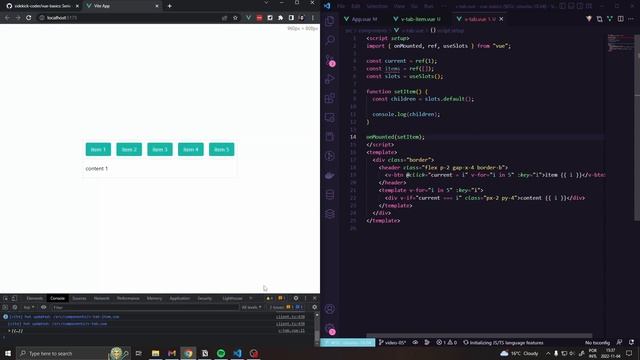Click the Item 1 button on the page
640x360 pixels.
tap(98, 149)
